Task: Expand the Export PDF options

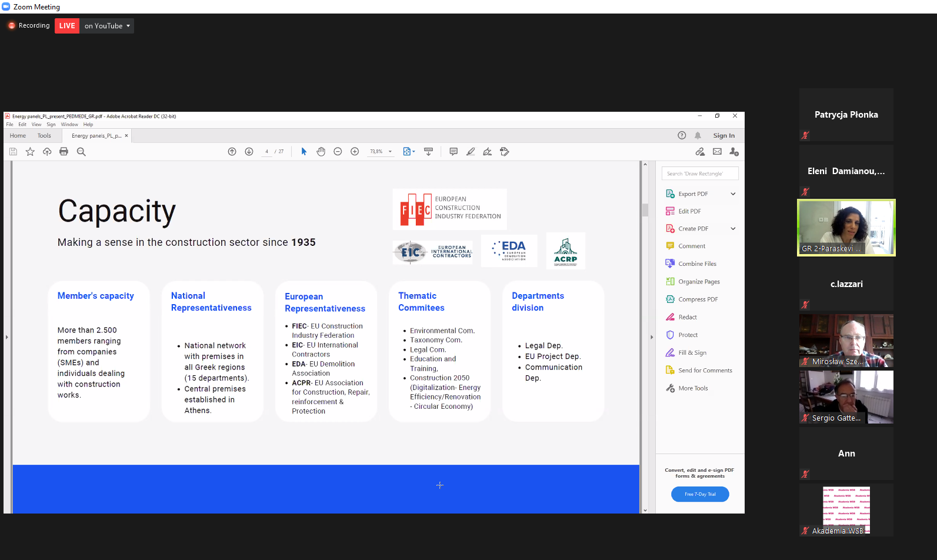Action: pyautogui.click(x=733, y=194)
